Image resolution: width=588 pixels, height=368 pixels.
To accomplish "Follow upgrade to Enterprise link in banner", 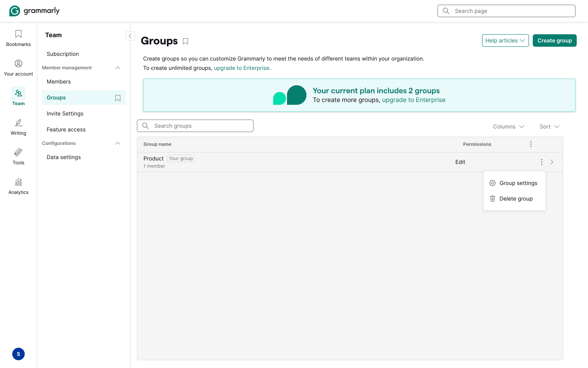I will pos(414,100).
